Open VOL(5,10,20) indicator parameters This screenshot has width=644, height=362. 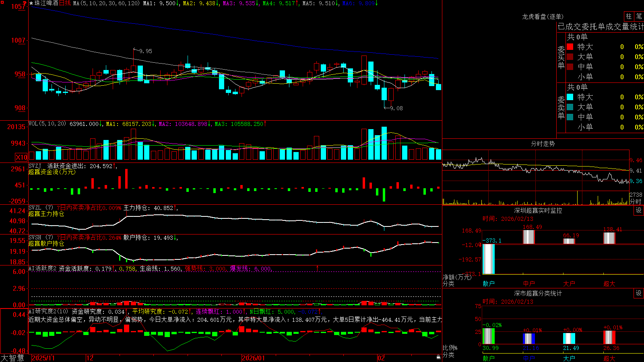(x=47, y=124)
